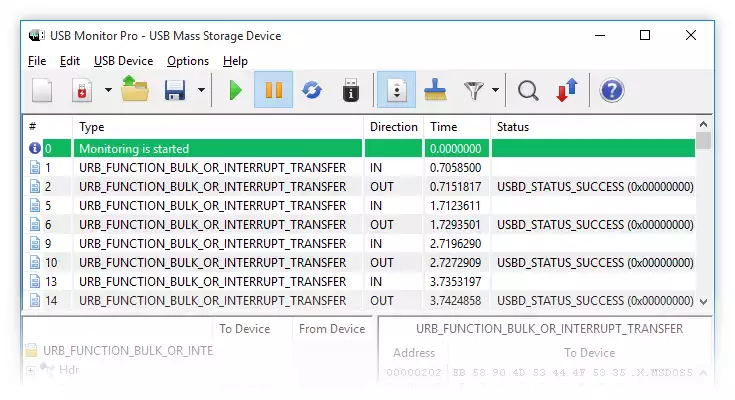Open file using the folder icon
Viewport: 735px width, 400px height.
134,91
